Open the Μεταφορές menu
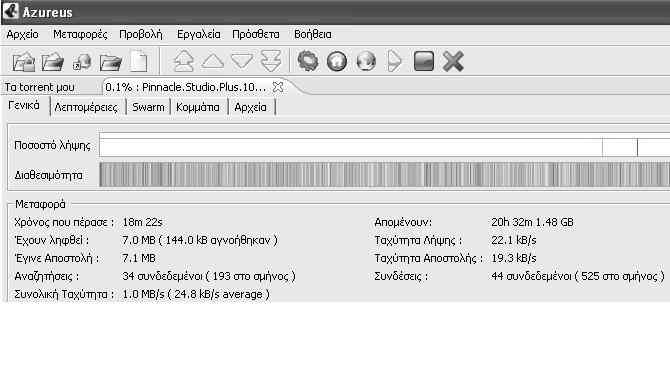670x384 pixels. coord(80,35)
